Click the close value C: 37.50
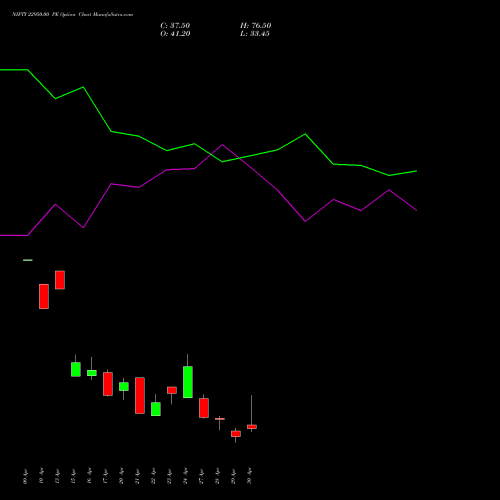This screenshot has width=500, height=500. [175, 26]
